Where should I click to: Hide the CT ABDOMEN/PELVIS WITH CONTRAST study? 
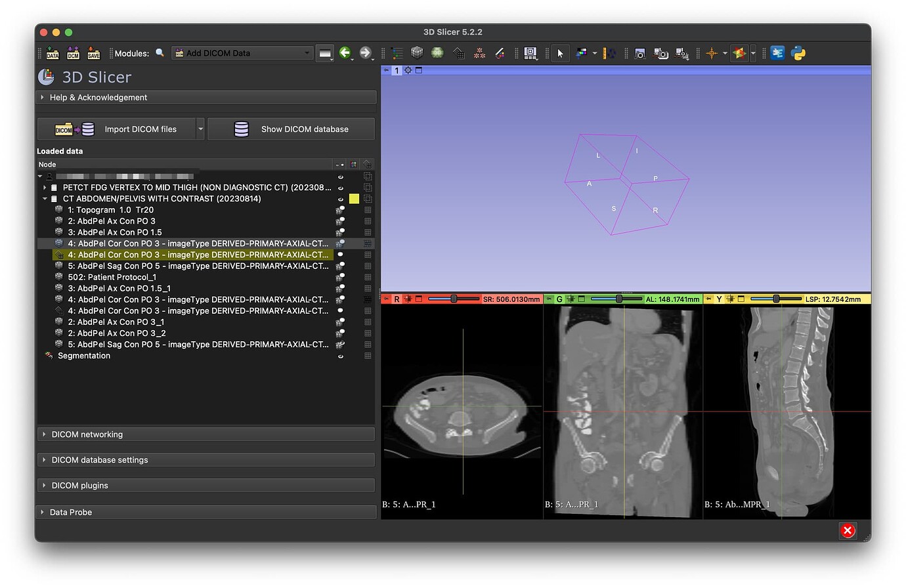point(340,198)
